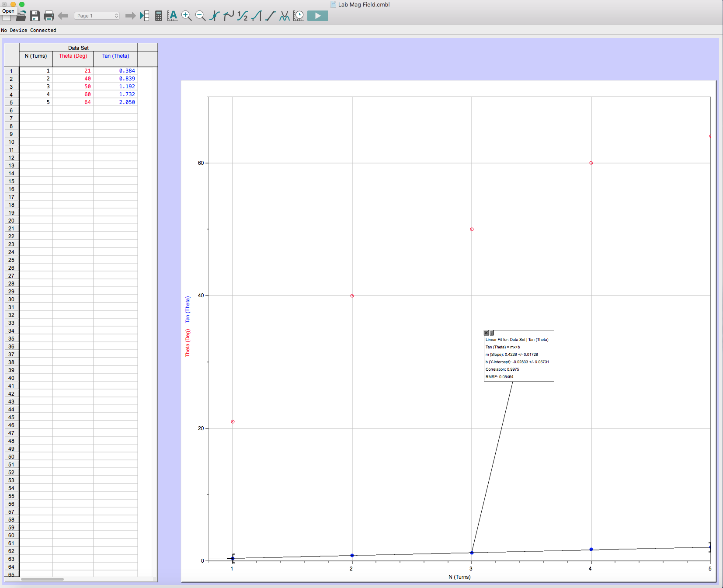Image resolution: width=723 pixels, height=588 pixels.
Task: Click the y-axis tick label 60
Action: point(201,163)
